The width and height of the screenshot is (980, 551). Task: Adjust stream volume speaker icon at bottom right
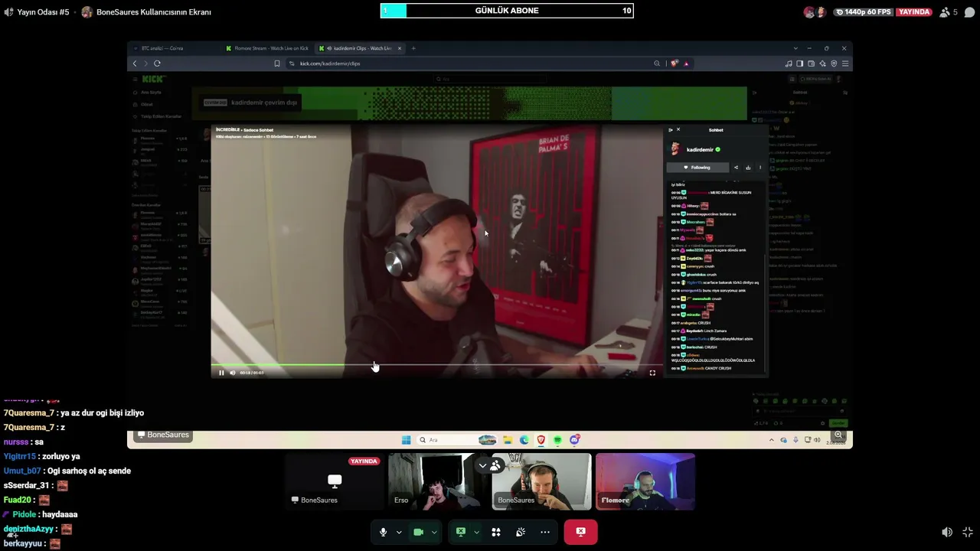point(947,532)
